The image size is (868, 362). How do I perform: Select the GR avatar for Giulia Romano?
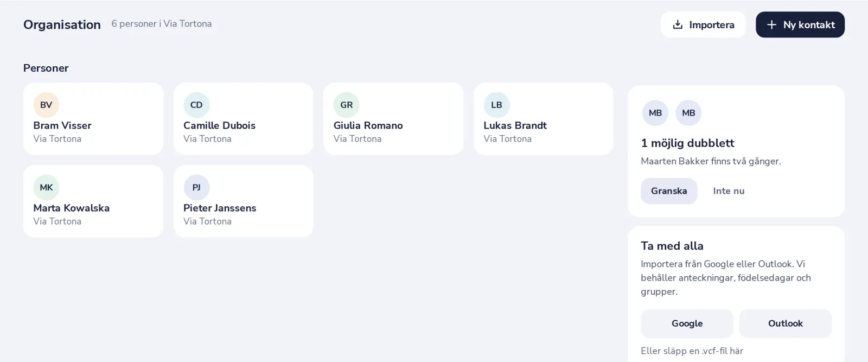[x=347, y=105]
